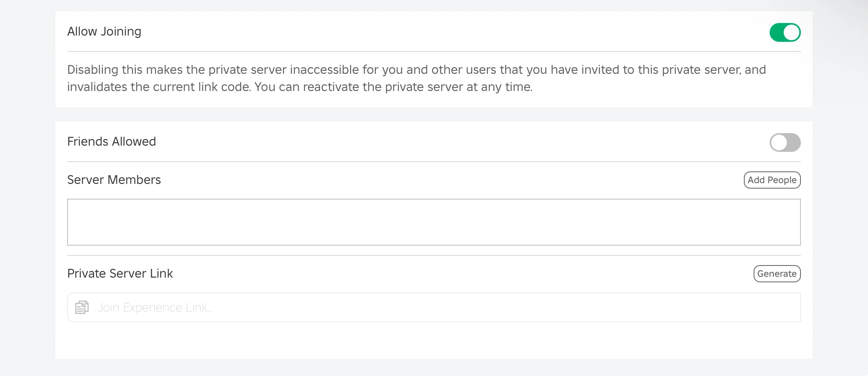Click the white knob of Allow Joining switch
The height and width of the screenshot is (376, 868).
click(x=792, y=32)
